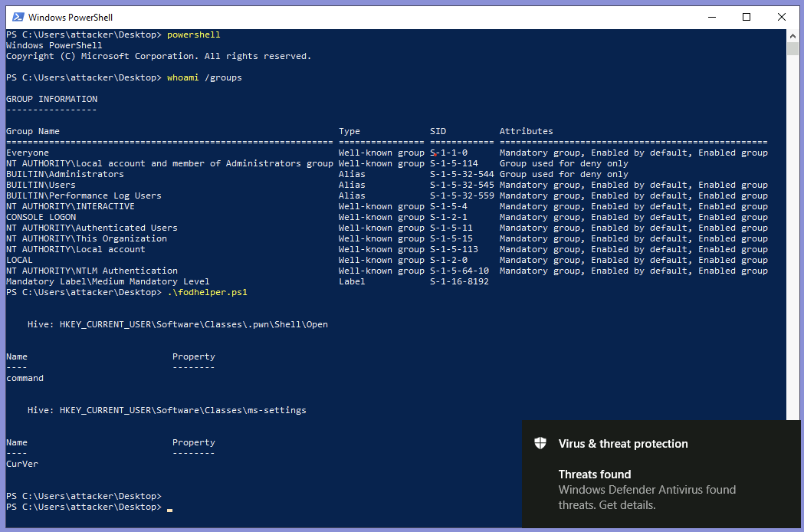The height and width of the screenshot is (532, 804).
Task: Click 'NT AUTHORITY\NTLM Authentication' group name
Action: tap(92, 271)
